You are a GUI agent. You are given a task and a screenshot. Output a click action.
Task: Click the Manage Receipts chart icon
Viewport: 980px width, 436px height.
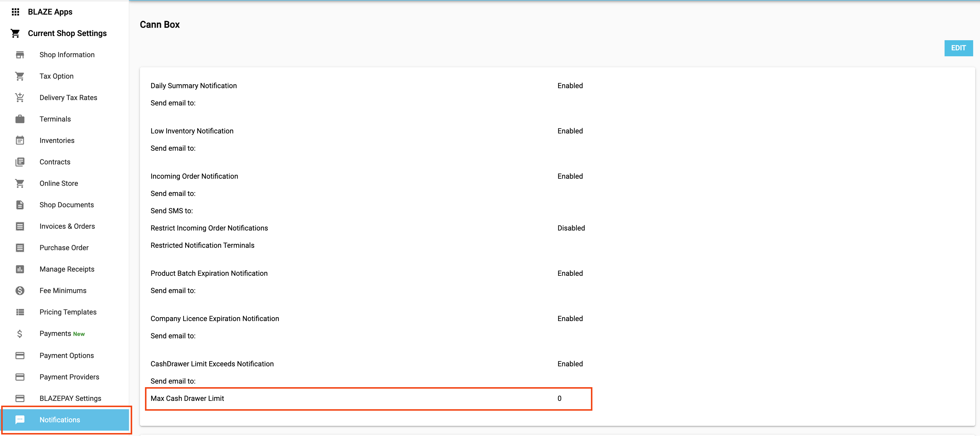click(20, 269)
